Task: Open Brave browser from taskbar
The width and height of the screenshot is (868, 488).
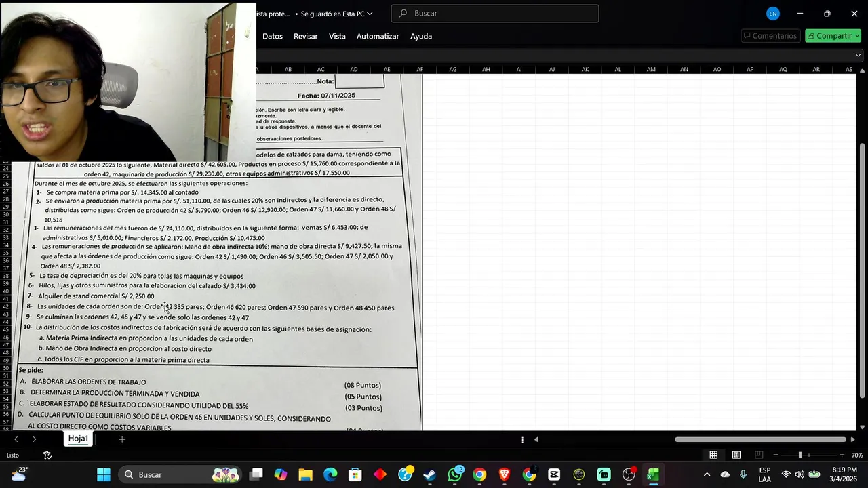Action: click(x=505, y=474)
